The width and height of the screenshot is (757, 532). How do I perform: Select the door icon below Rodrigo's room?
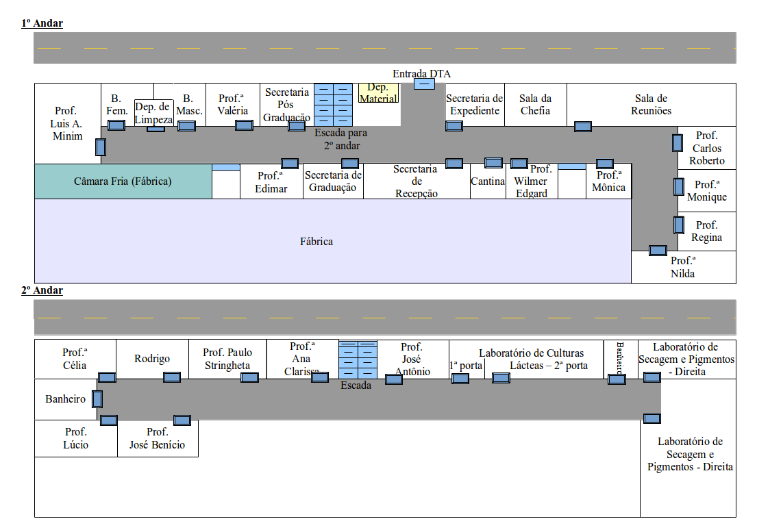point(171,377)
